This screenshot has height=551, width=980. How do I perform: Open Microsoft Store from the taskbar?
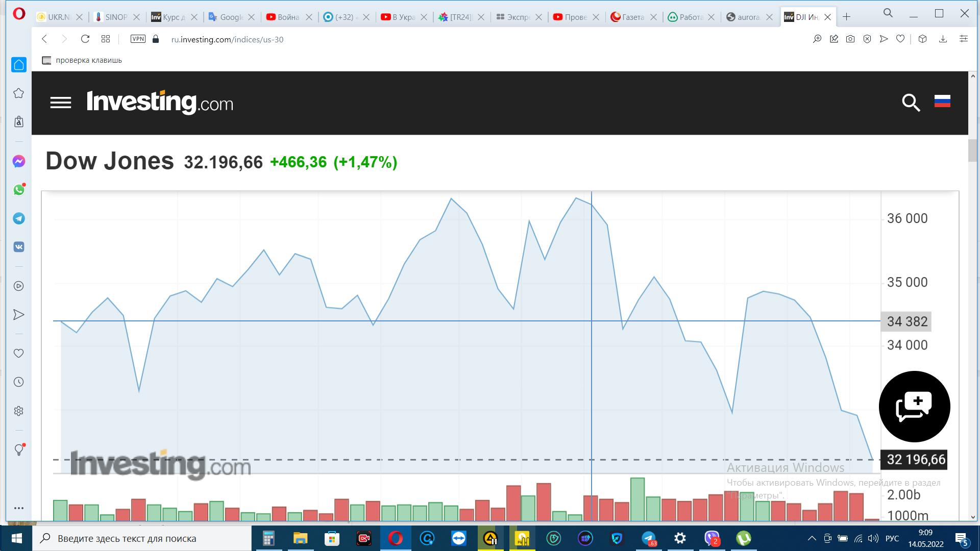click(x=332, y=538)
